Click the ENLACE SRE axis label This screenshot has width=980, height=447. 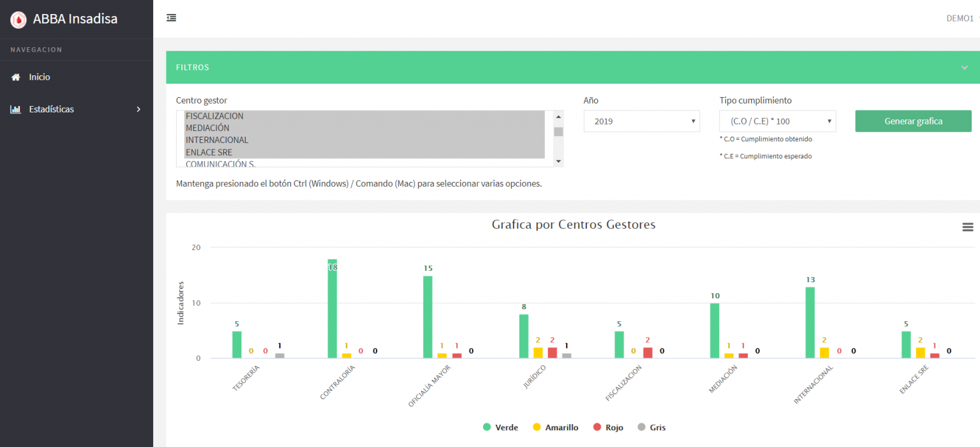pyautogui.click(x=914, y=380)
